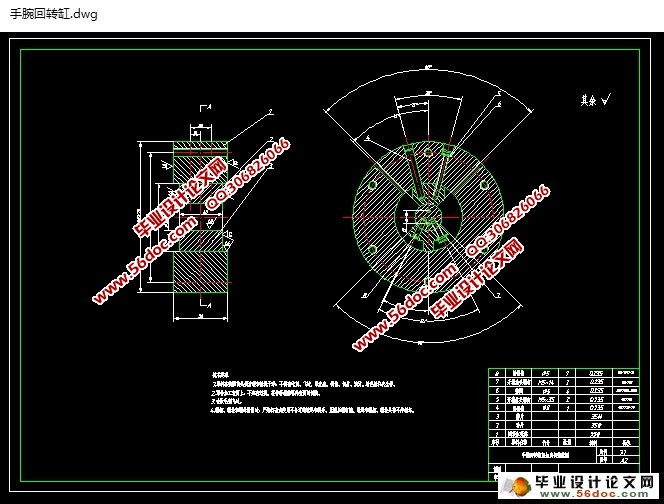This screenshot has height=504, width=664.
Task: Click section marker A above the left view
Action: click(x=205, y=107)
